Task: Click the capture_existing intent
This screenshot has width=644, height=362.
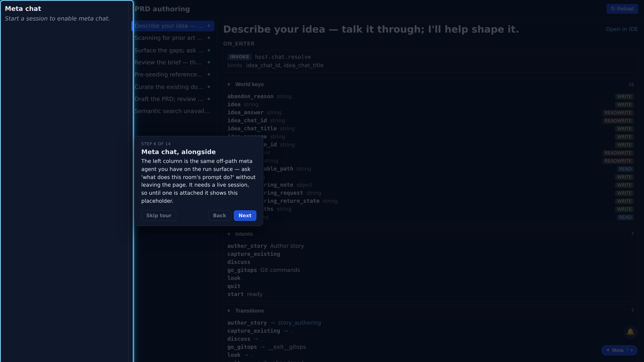Action: (x=254, y=254)
